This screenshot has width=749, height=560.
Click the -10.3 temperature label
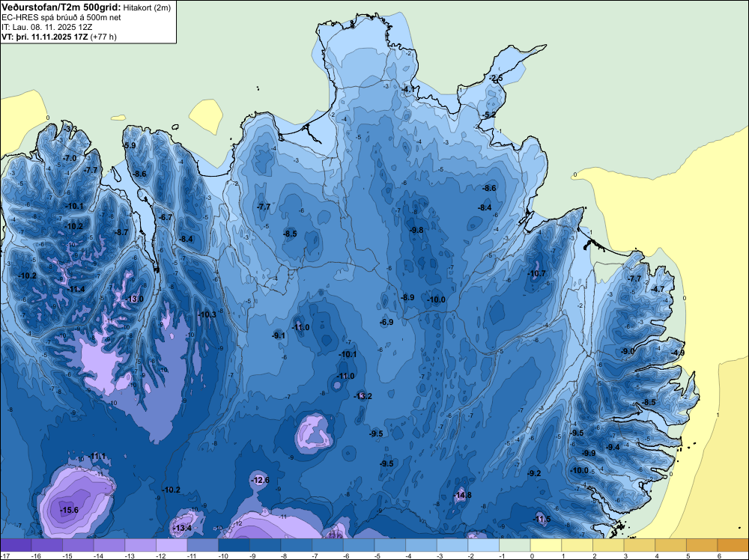(207, 314)
